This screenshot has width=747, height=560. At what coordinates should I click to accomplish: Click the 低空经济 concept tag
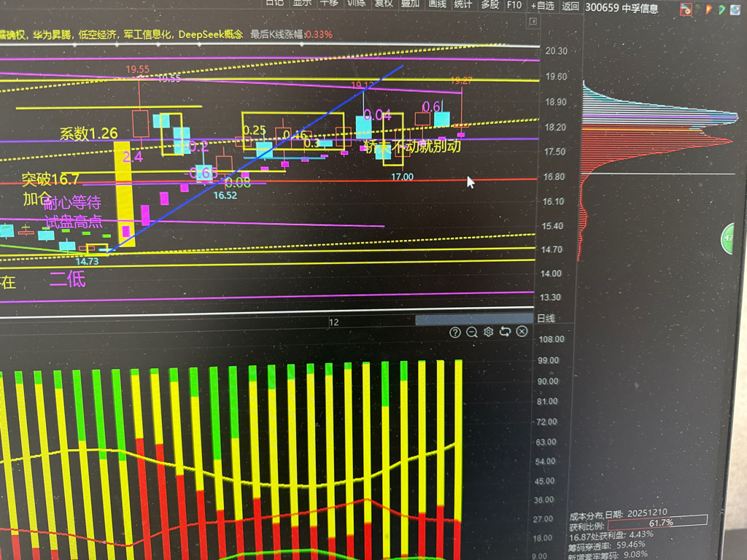[97, 35]
